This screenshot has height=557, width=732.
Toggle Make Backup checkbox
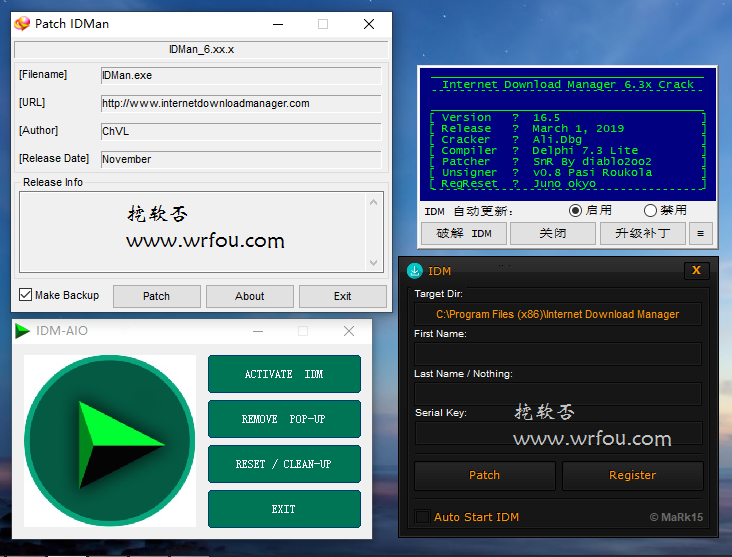[25, 295]
